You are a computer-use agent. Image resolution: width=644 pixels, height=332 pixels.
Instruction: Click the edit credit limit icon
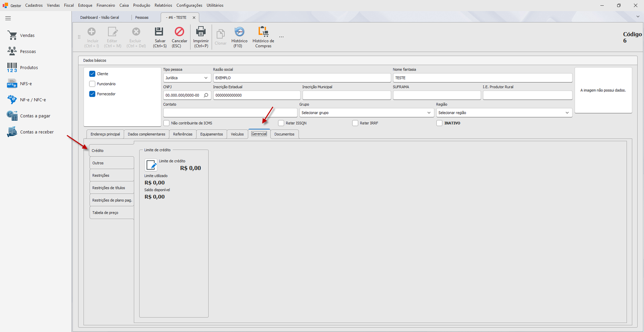pyautogui.click(x=151, y=165)
